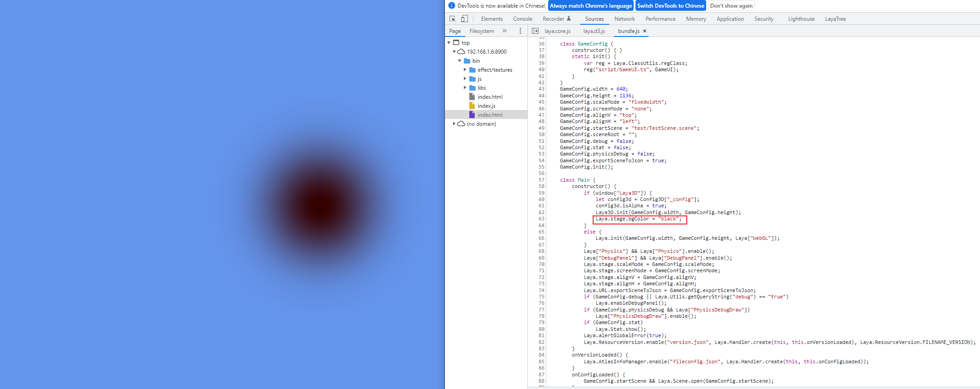Screen dimensions: 980x389
Task: Activate the inspect element picker icon
Action: point(452,18)
